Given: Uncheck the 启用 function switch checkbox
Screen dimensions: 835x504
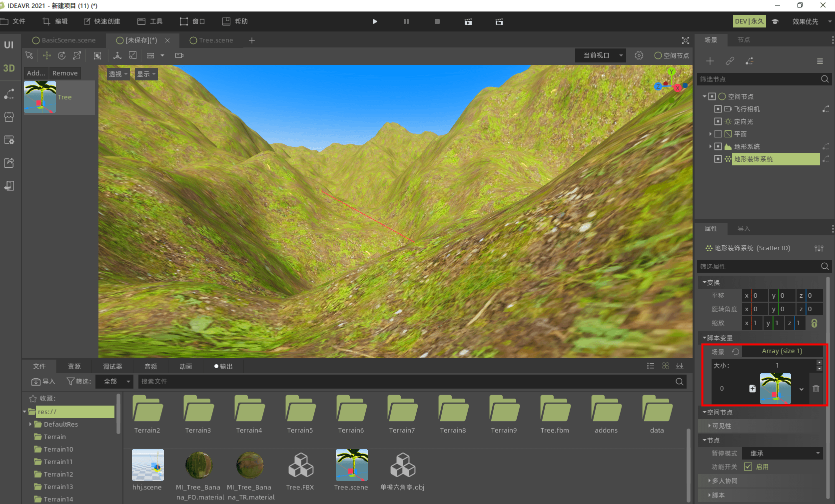Looking at the screenshot, I should pos(748,467).
